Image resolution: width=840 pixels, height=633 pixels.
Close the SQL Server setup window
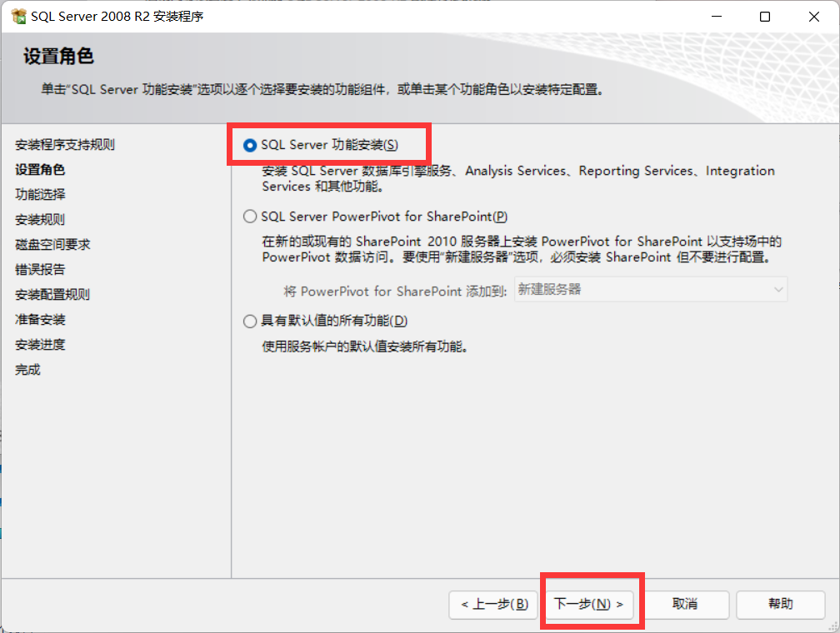(x=813, y=17)
